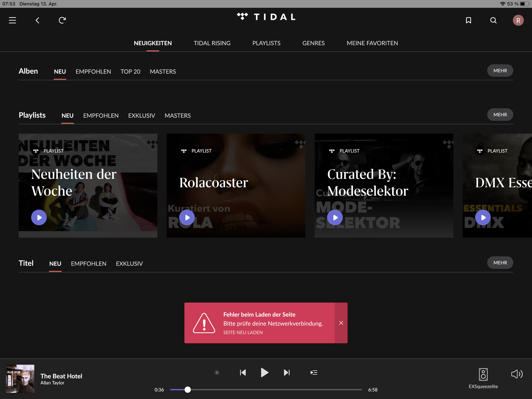Switch to the NEUIGKEITEN tab
The height and width of the screenshot is (399, 532).
153,43
